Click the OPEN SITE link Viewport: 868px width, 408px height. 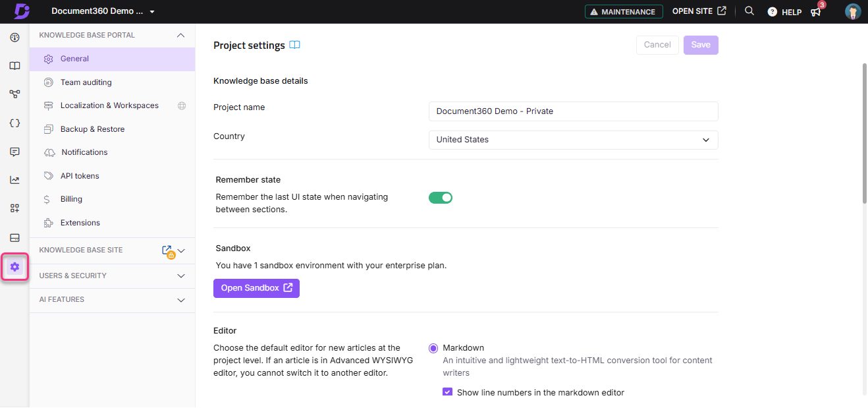(699, 11)
